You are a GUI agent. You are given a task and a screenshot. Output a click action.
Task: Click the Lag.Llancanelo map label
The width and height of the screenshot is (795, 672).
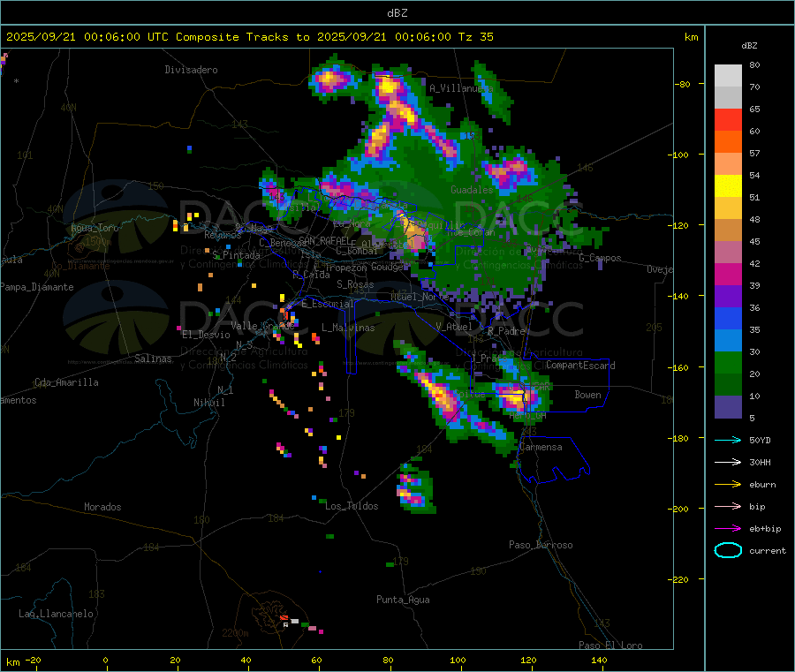click(56, 614)
